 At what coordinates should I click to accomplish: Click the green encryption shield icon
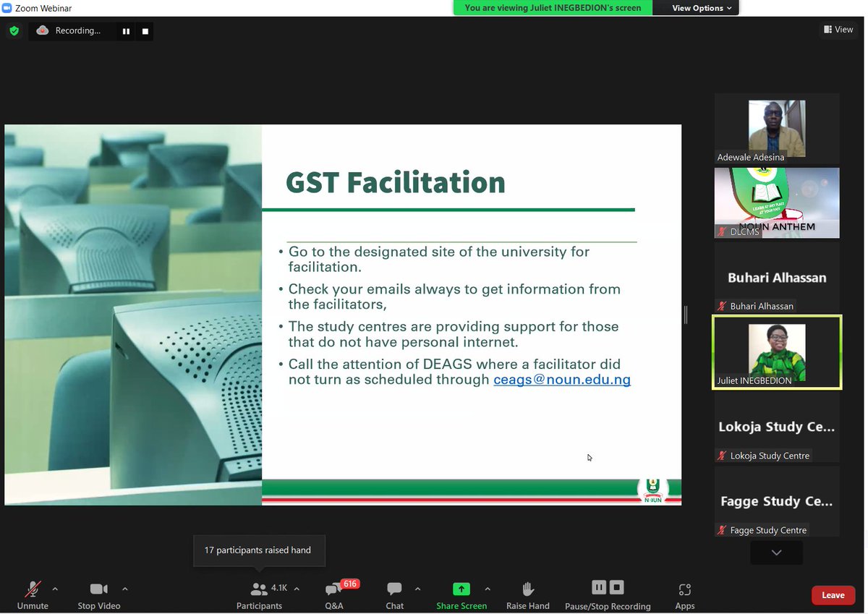(x=14, y=31)
